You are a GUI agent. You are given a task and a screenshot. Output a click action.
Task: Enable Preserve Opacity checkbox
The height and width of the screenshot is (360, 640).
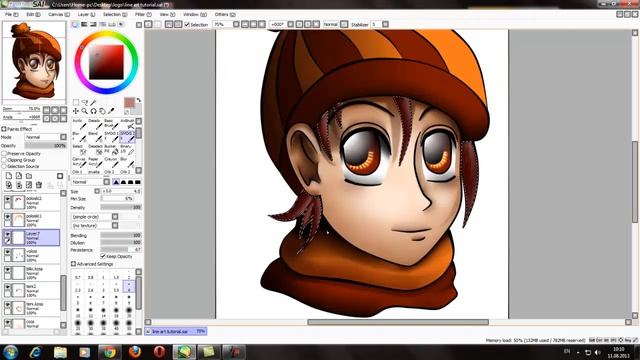(4, 153)
